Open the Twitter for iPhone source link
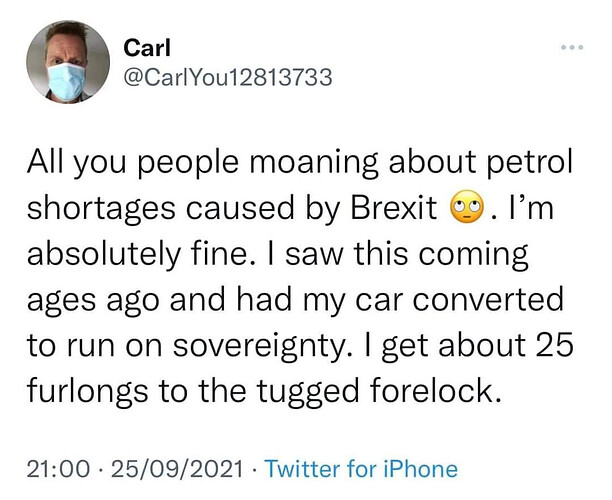The height and width of the screenshot is (500, 612). coord(361,469)
